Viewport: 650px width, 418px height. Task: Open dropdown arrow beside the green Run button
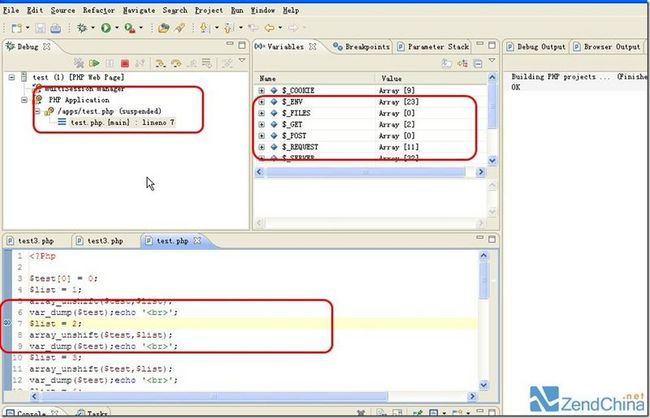pyautogui.click(x=116, y=28)
